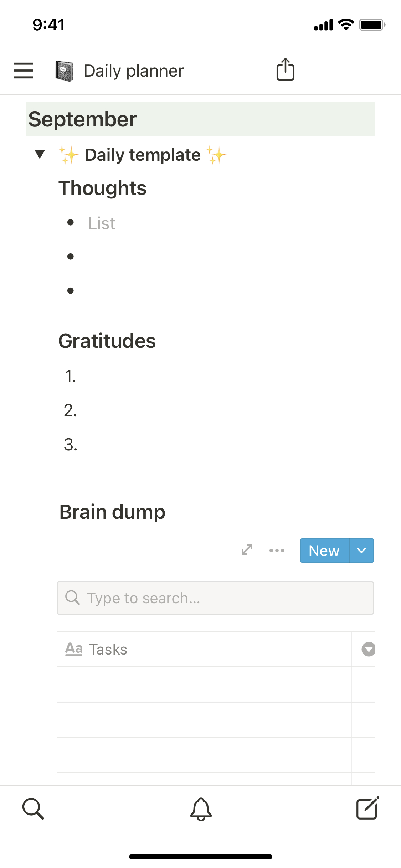Open the New button dropdown arrow

(361, 551)
